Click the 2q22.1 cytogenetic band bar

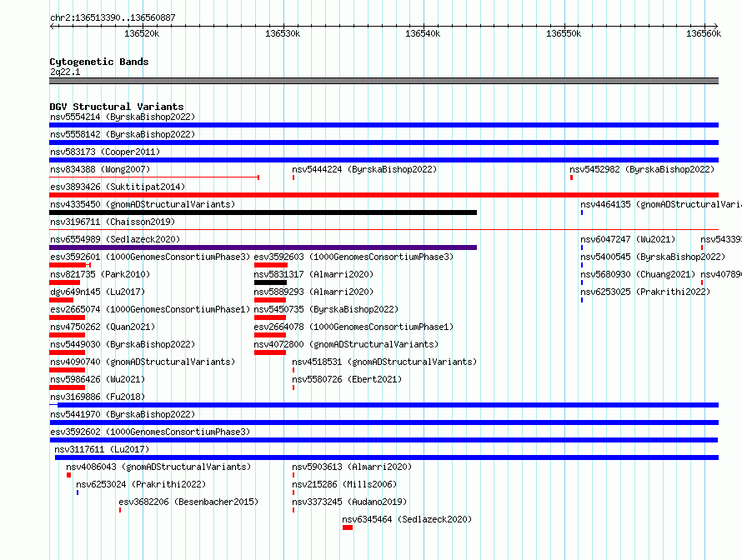point(384,81)
